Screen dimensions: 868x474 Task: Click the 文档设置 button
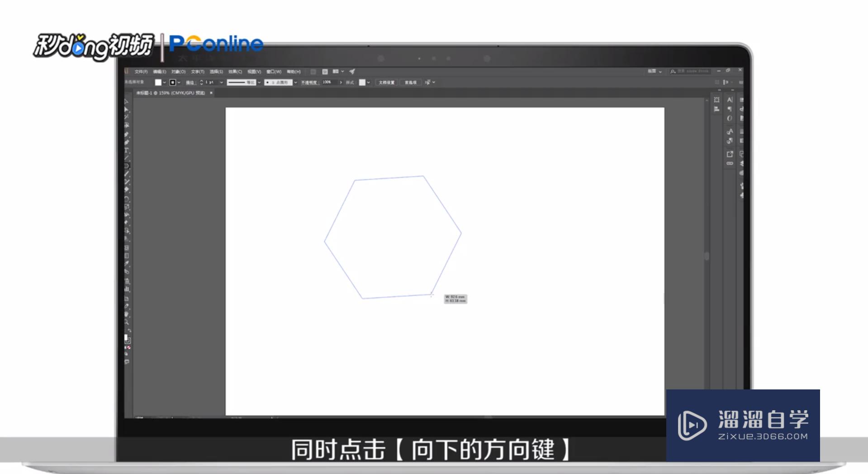(386, 82)
